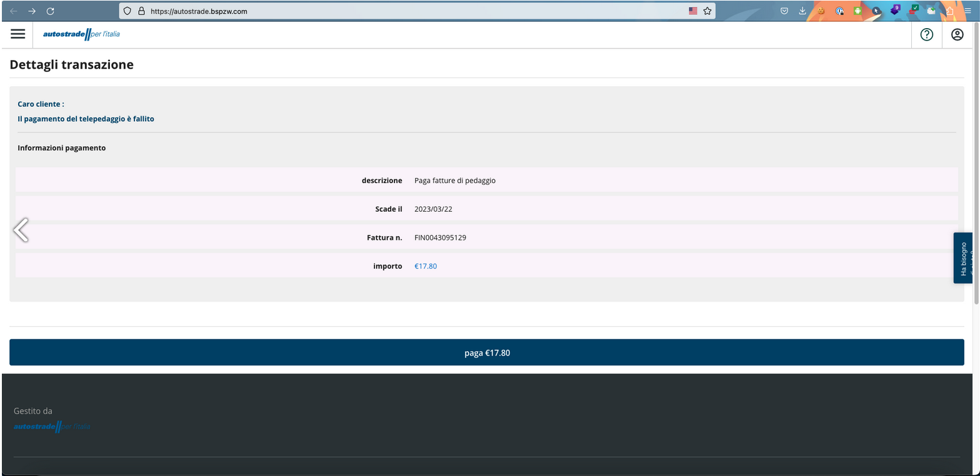
Task: Open the extensions puzzle piece menu
Action: pyautogui.click(x=949, y=11)
